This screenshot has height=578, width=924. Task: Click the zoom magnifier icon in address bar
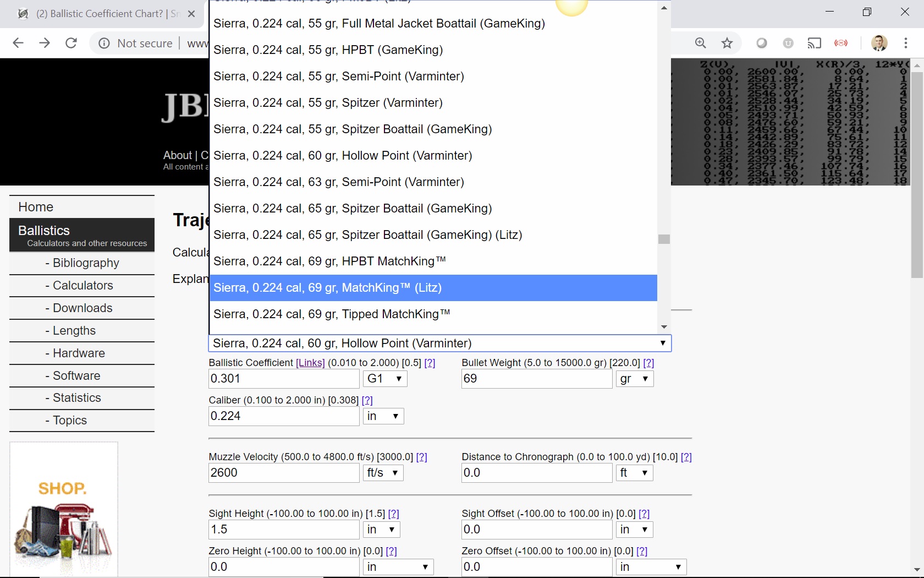pyautogui.click(x=700, y=43)
